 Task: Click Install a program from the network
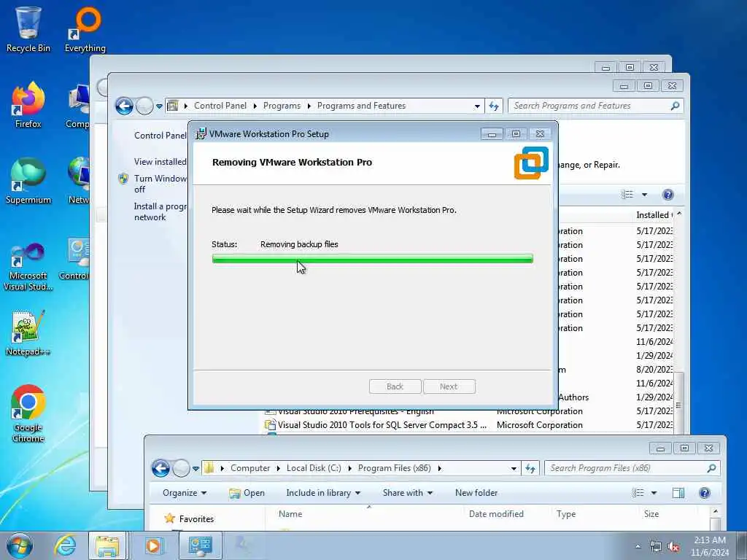pos(160,211)
